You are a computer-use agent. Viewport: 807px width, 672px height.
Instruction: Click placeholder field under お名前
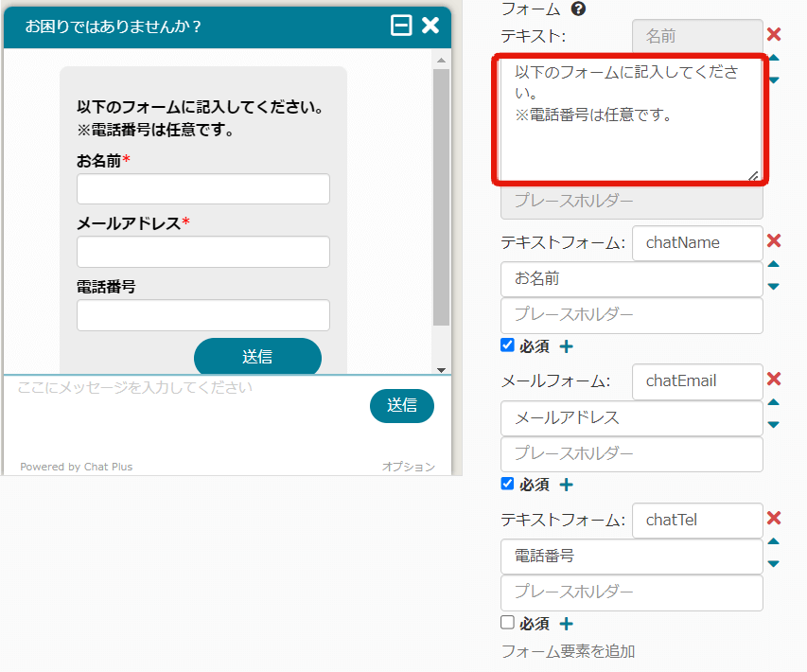[631, 315]
